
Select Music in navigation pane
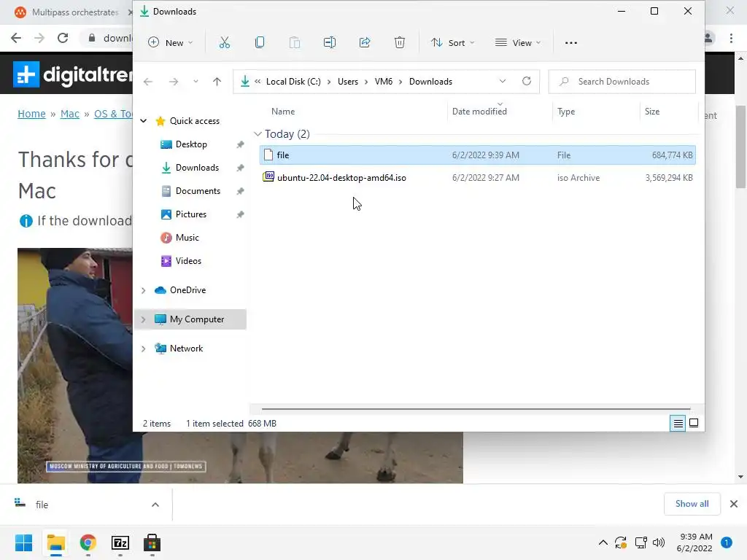(187, 238)
